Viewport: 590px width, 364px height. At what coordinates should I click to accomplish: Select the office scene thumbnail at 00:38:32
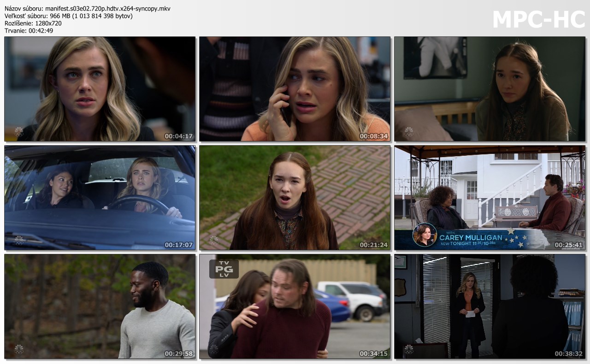click(490, 306)
